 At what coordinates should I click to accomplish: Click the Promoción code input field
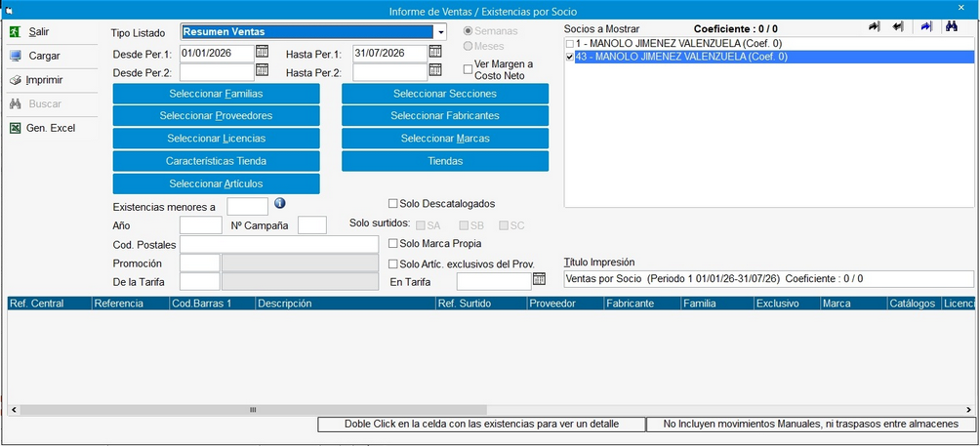(200, 263)
